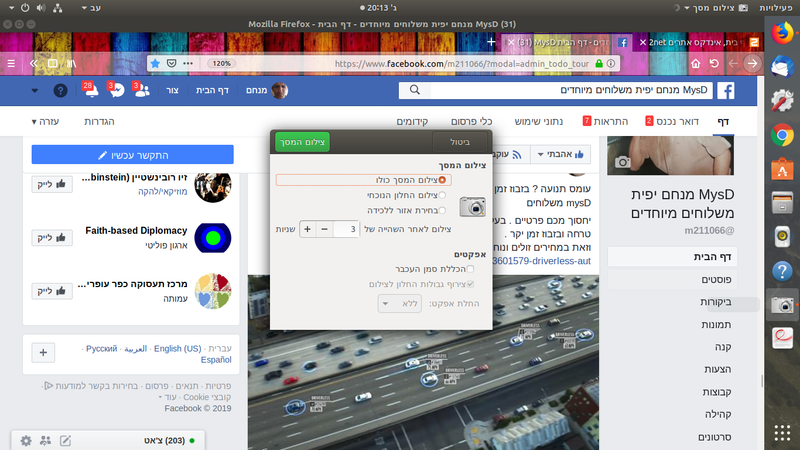The height and width of the screenshot is (450, 800).
Task: Open chat settings gear icon
Action: [x=26, y=440]
